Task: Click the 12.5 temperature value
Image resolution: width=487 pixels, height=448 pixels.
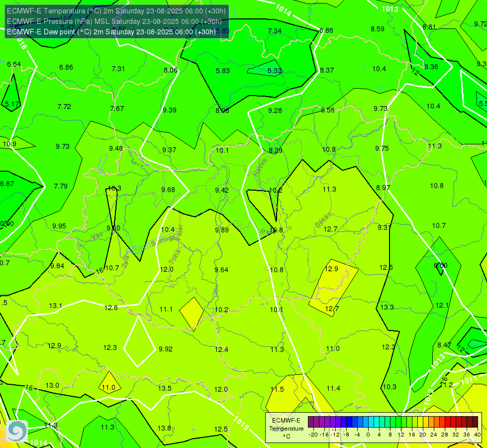Action: (x=221, y=430)
